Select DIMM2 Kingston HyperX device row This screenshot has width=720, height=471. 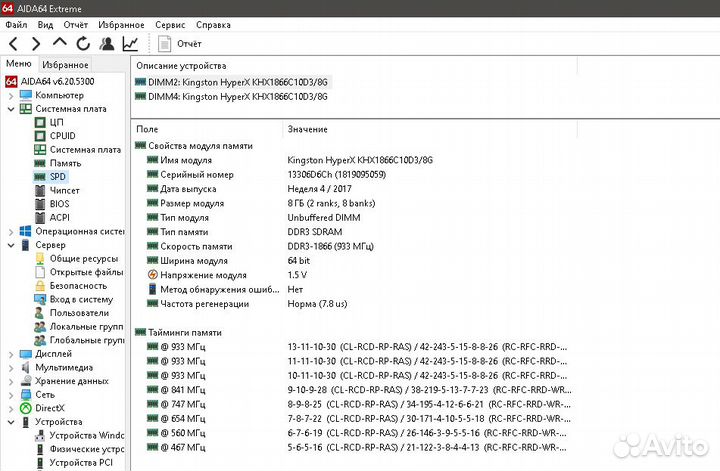[231, 83]
